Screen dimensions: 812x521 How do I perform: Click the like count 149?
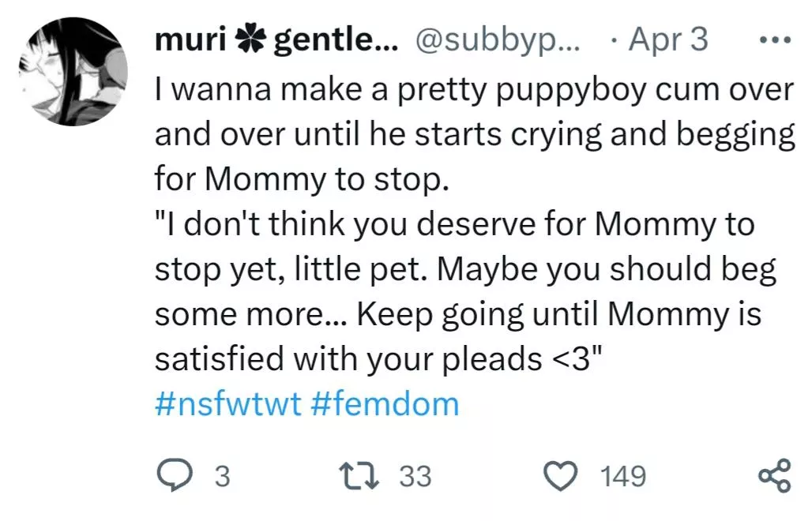coord(623,476)
